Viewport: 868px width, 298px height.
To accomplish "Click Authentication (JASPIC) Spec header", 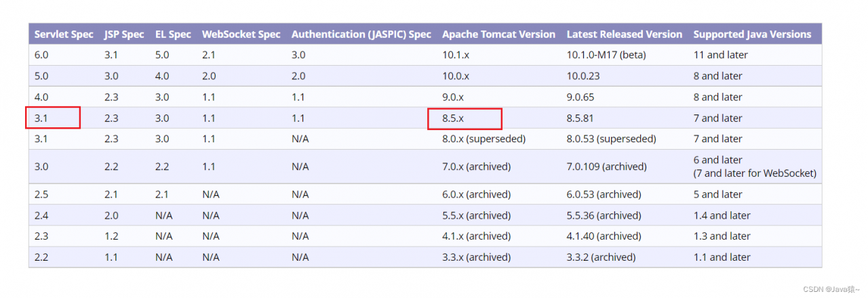I will (x=361, y=34).
